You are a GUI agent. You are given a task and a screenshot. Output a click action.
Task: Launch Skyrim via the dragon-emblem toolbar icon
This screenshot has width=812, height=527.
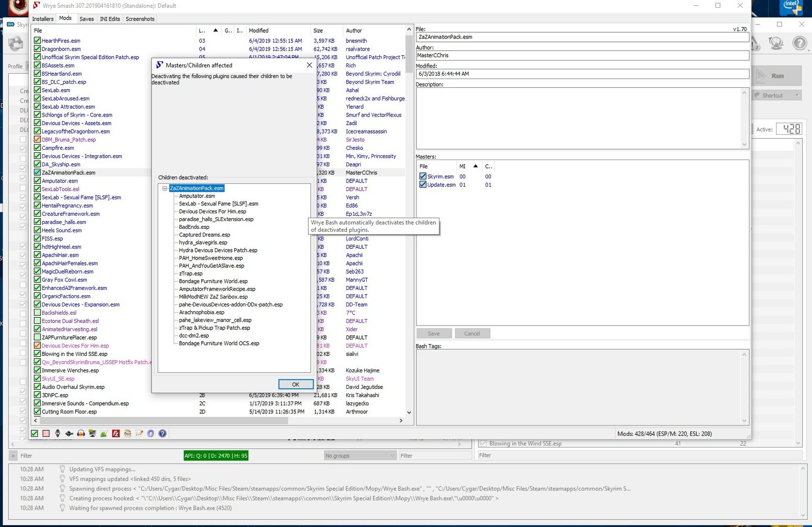point(58,433)
